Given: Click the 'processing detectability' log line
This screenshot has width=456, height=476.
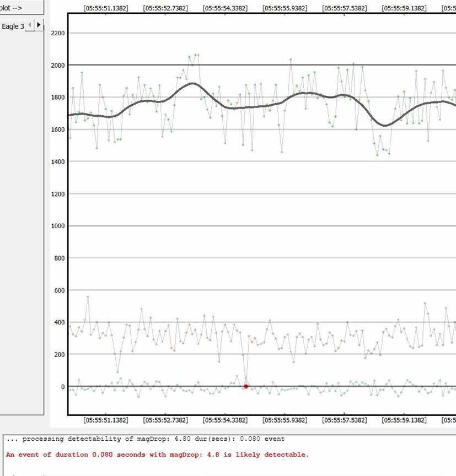Looking at the screenshot, I should (x=146, y=439).
